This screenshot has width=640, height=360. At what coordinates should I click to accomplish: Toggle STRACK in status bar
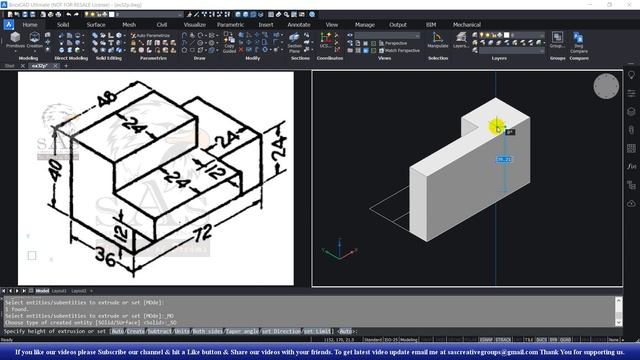[503, 340]
